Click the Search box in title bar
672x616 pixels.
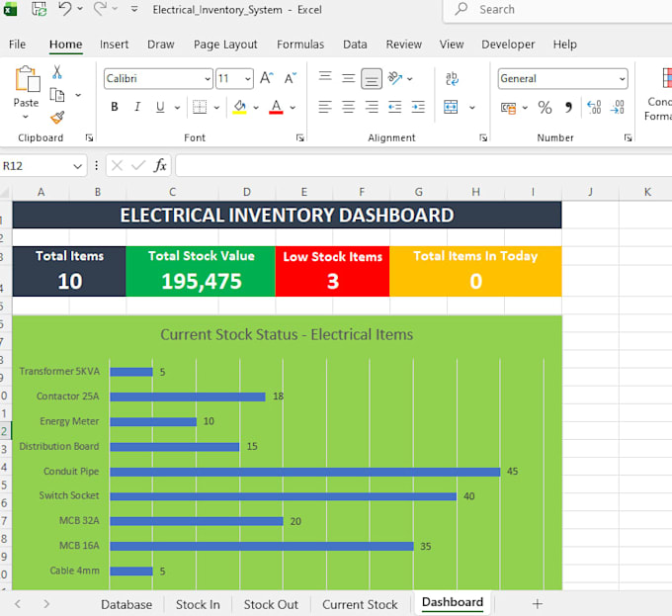click(557, 10)
